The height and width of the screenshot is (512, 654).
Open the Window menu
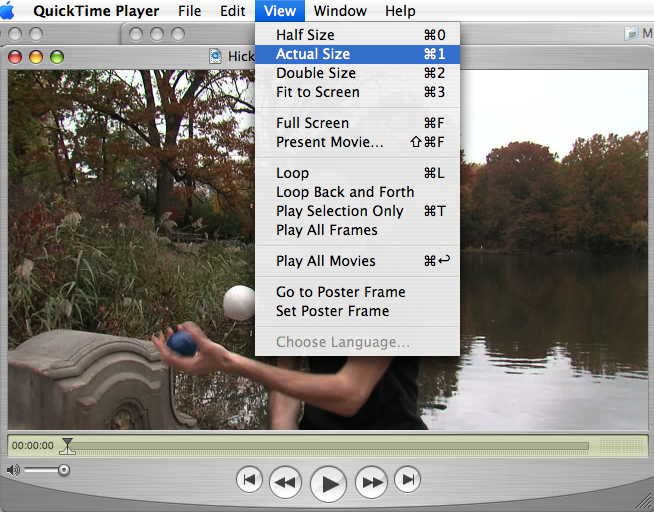click(340, 11)
